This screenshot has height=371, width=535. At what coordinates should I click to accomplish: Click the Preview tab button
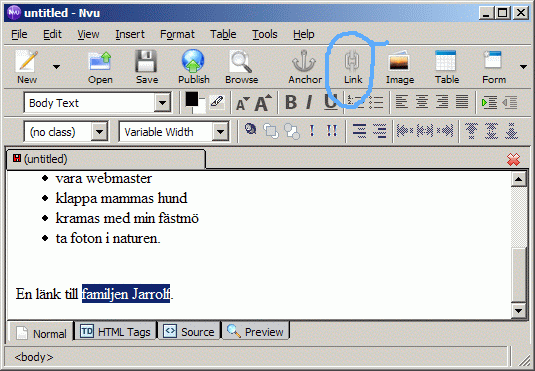[x=256, y=331]
